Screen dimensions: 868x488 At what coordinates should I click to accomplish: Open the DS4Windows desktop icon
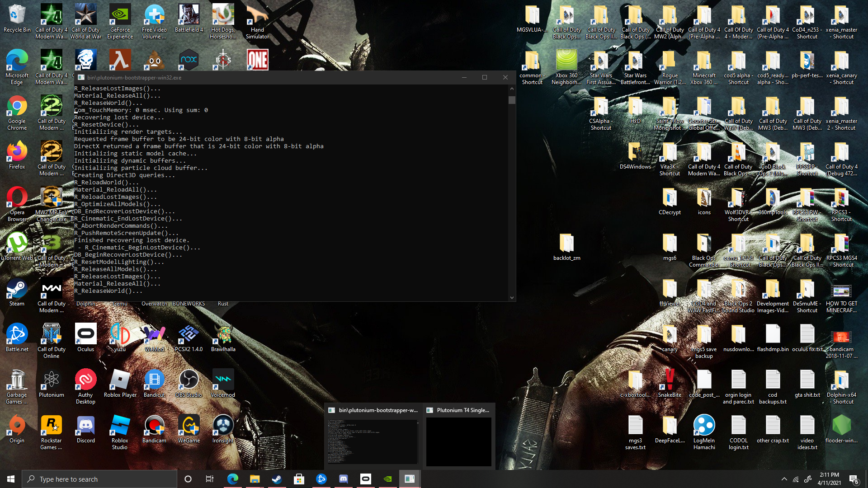pyautogui.click(x=635, y=155)
